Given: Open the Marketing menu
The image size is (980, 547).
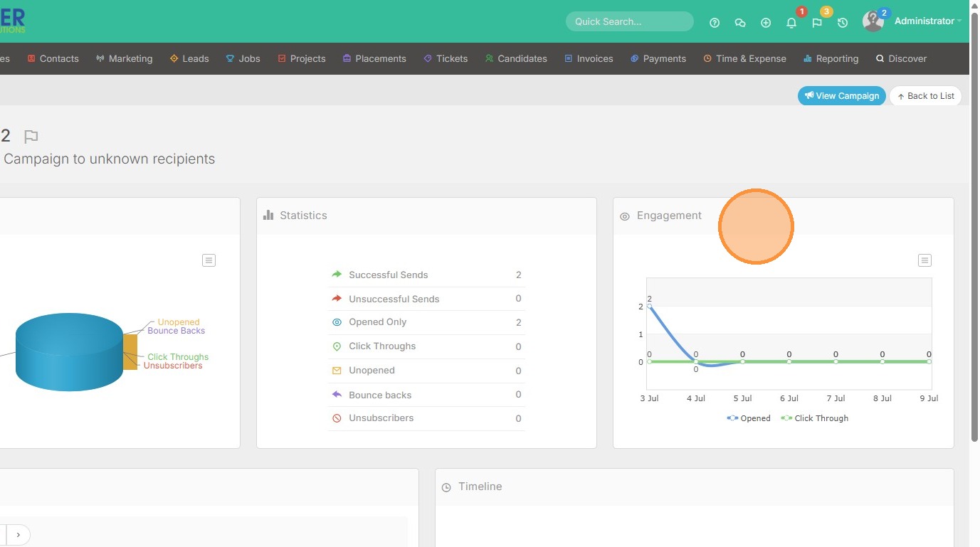Looking at the screenshot, I should [x=125, y=58].
